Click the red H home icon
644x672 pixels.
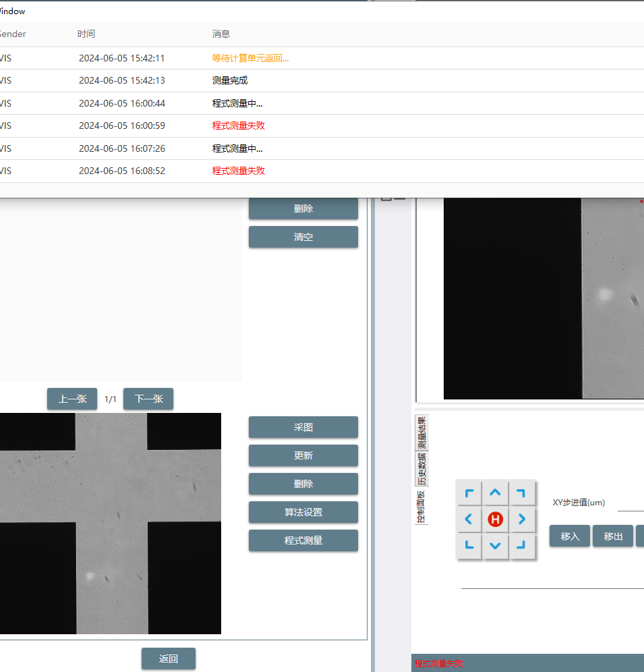pos(496,520)
